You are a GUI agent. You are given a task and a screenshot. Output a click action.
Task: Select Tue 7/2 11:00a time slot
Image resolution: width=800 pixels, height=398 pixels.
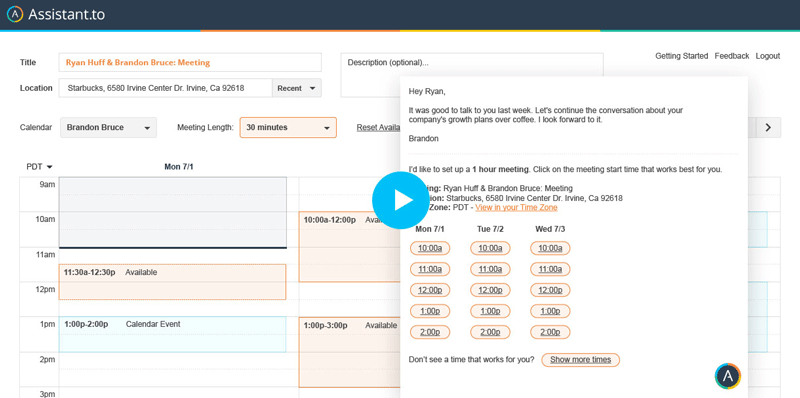coord(490,269)
